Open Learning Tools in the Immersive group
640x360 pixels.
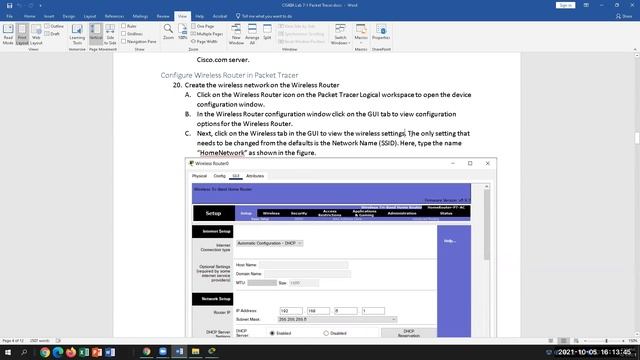(x=77, y=34)
